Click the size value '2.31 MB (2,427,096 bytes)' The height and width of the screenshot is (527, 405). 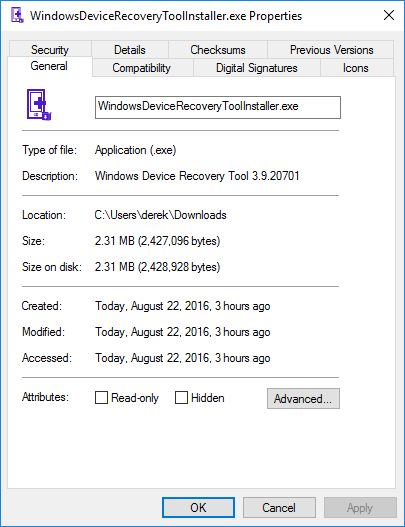pos(157,241)
